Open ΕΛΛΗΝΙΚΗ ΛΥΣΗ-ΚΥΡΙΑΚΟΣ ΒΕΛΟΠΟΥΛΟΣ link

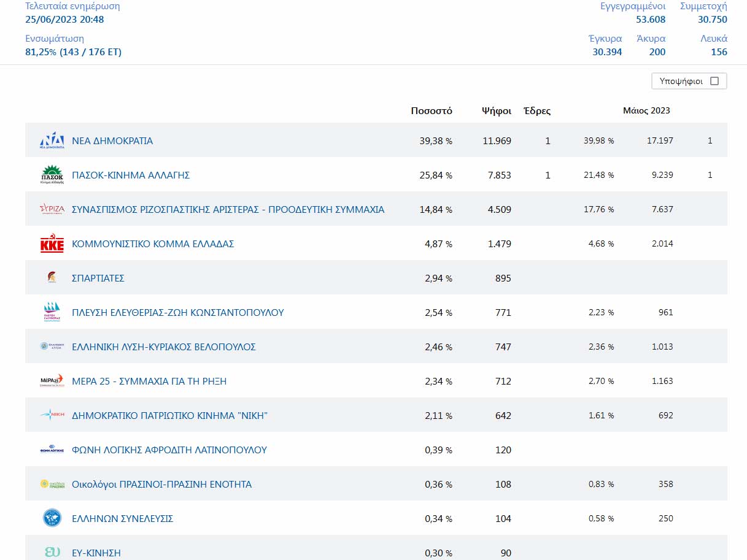(x=164, y=347)
